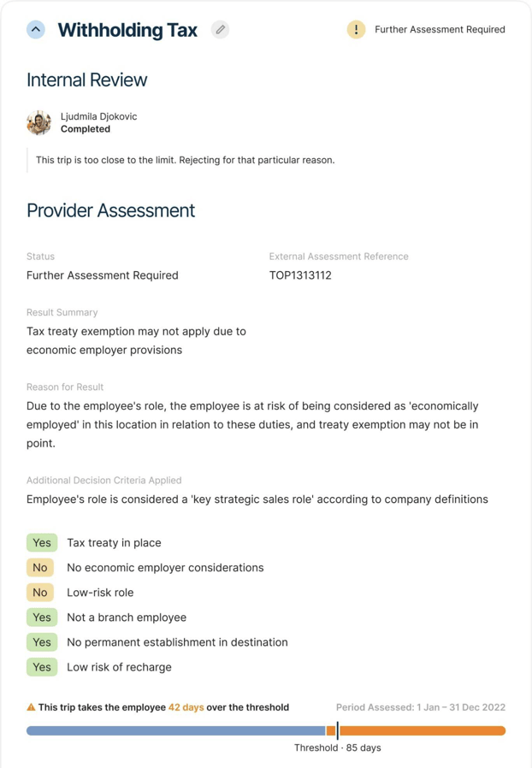
Task: Click the threshold marker on the bar
Action: [x=337, y=730]
